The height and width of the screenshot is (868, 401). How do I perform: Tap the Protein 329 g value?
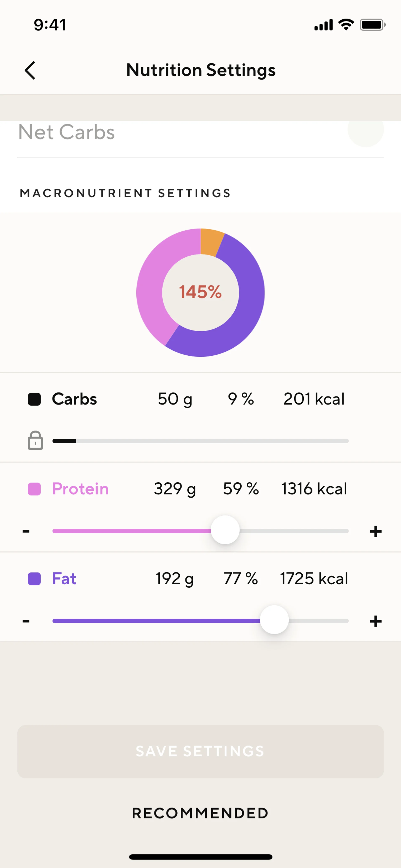[x=175, y=489]
